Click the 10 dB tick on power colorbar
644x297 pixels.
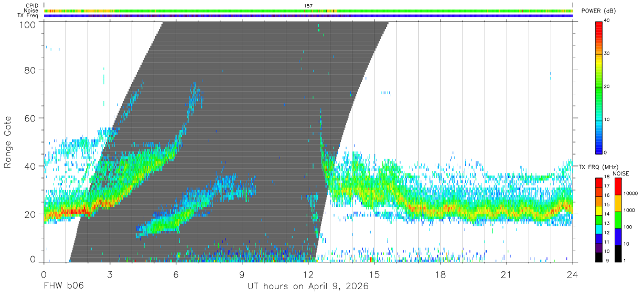608,119
